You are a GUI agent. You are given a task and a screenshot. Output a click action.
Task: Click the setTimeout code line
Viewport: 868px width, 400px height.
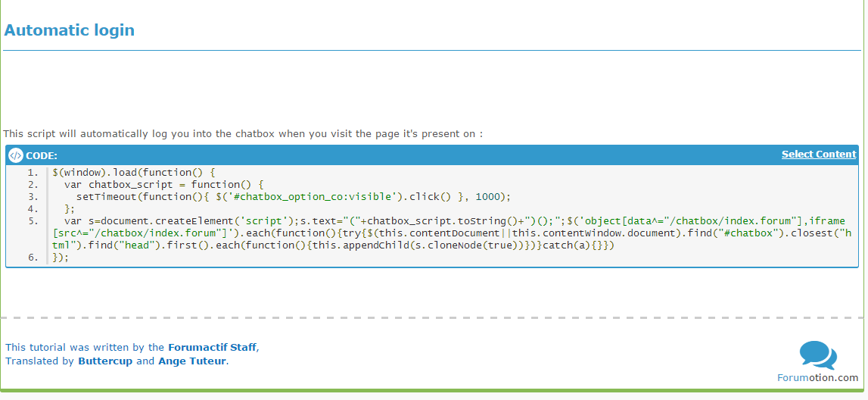(294, 197)
